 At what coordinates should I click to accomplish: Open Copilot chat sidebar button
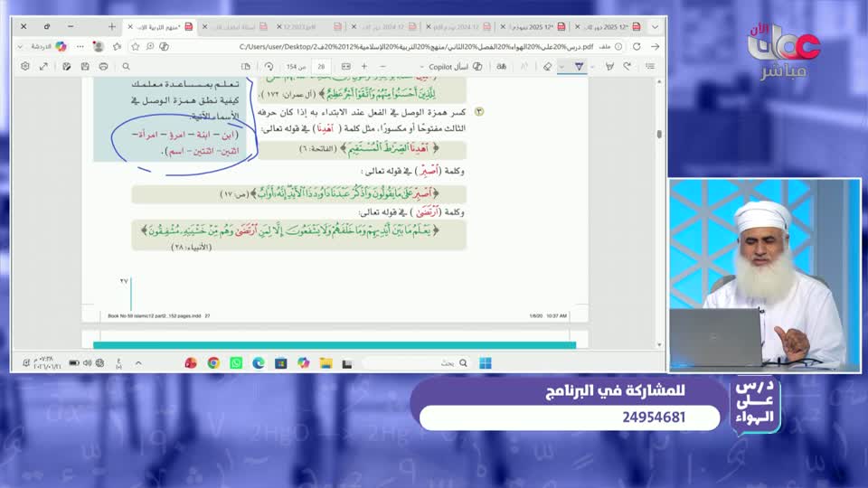pyautogui.click(x=49, y=46)
